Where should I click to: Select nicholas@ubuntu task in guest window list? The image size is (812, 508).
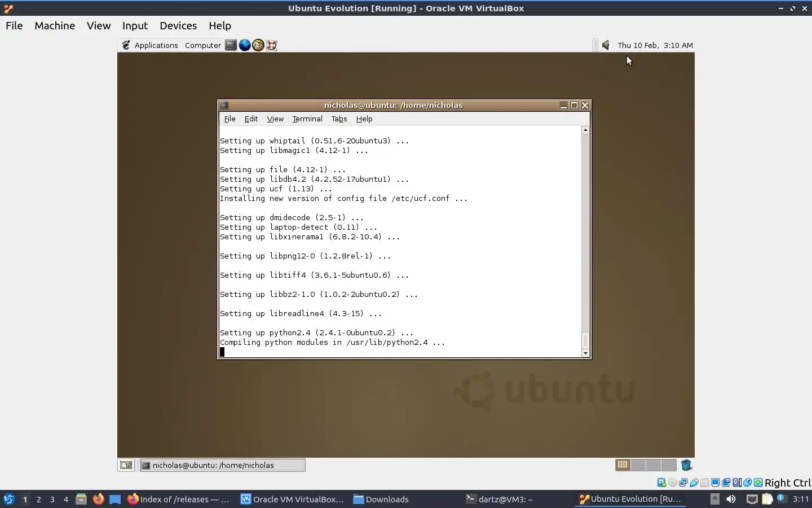click(223, 465)
